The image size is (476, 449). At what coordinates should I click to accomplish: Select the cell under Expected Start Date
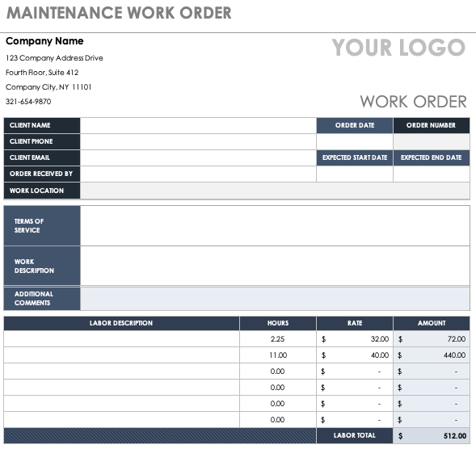355,174
